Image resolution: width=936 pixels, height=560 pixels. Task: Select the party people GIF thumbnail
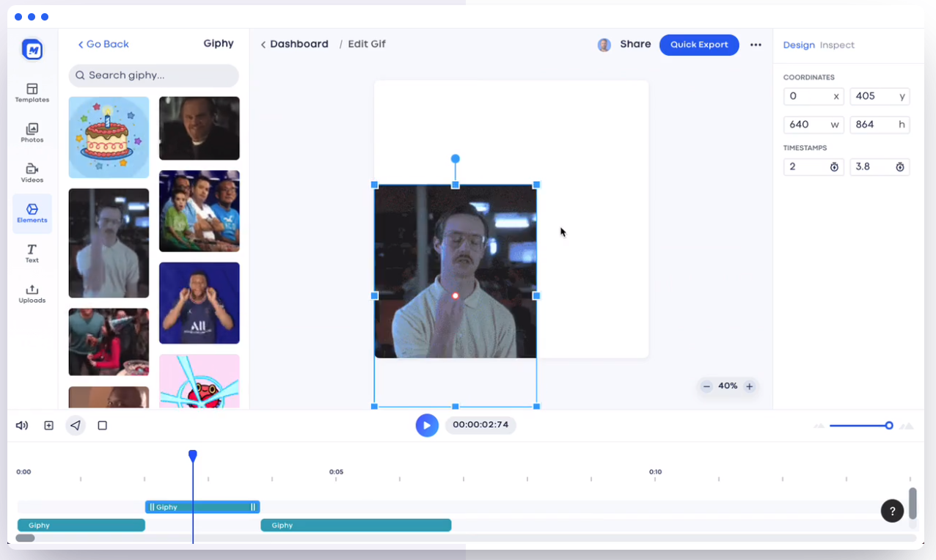[109, 342]
